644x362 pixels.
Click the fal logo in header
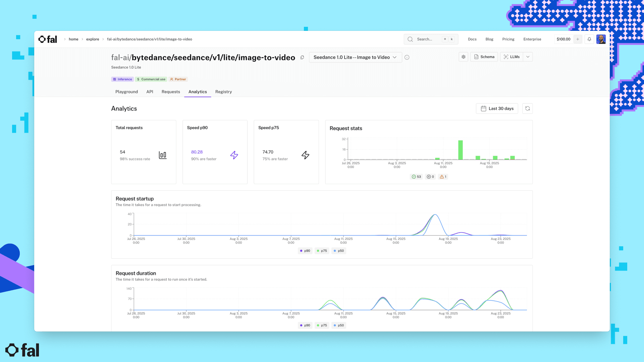coord(48,39)
